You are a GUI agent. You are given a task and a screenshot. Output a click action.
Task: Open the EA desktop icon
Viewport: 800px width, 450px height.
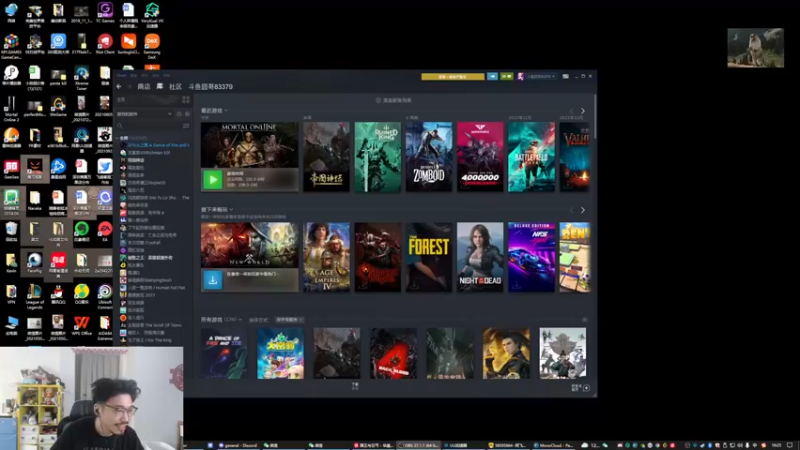[105, 232]
